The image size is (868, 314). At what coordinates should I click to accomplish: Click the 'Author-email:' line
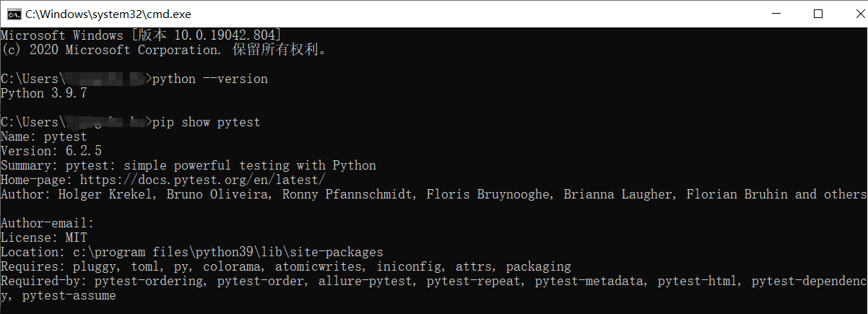(x=48, y=223)
